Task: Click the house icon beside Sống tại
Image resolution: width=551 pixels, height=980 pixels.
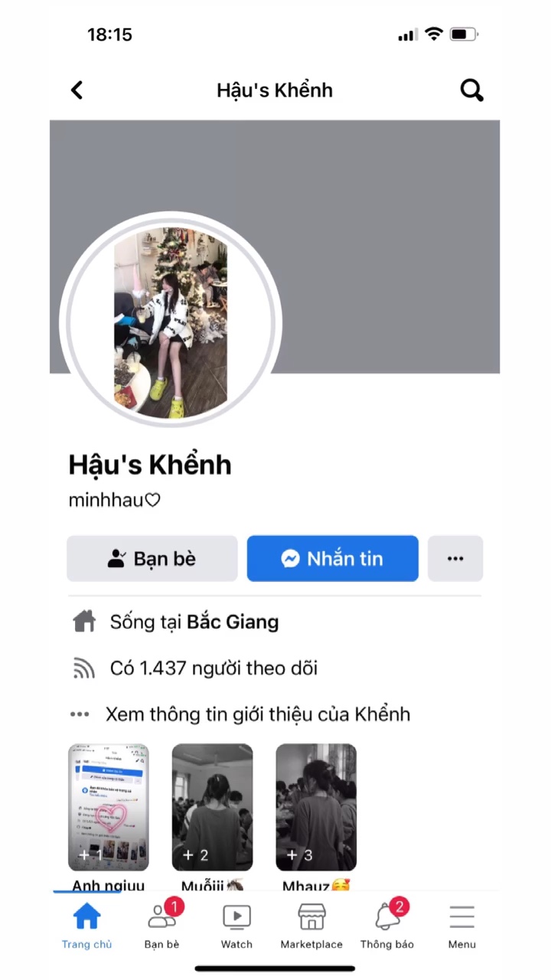Action: click(83, 621)
